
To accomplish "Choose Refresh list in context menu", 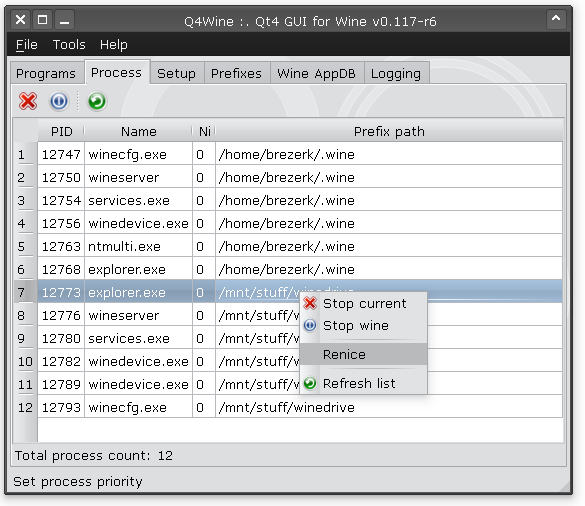I will click(363, 383).
